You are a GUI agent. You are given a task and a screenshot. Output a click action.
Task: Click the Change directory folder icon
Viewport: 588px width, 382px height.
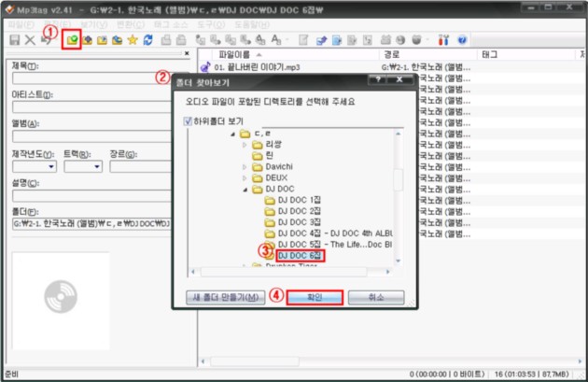(x=72, y=40)
